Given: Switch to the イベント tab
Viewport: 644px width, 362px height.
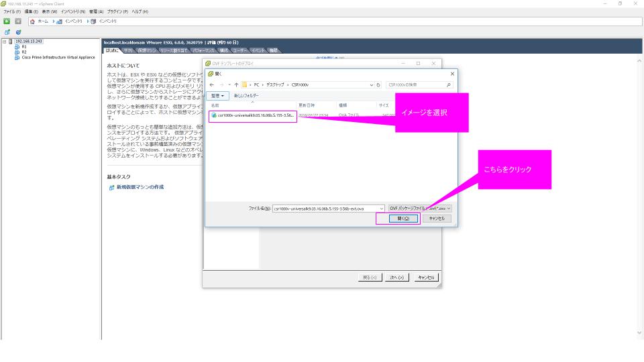Looking at the screenshot, I should tap(258, 50).
